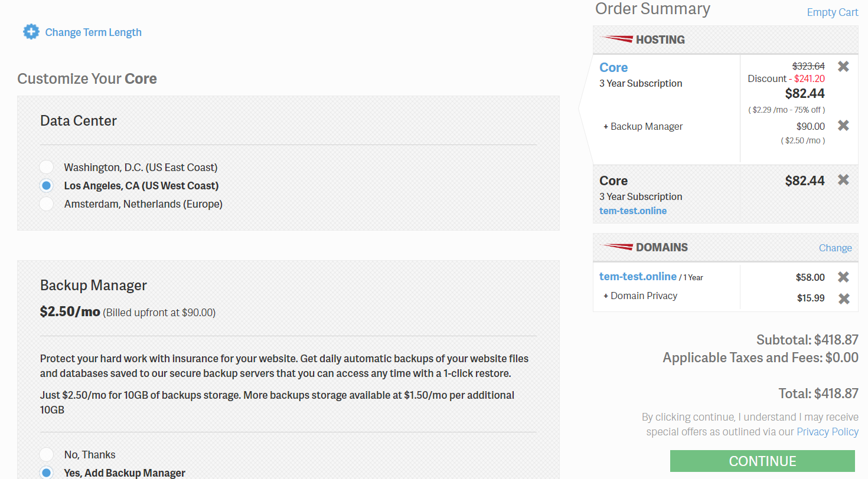Screen dimensions: 868x479
Task: Click tem-test.online link under Core subscription
Action: click(633, 211)
